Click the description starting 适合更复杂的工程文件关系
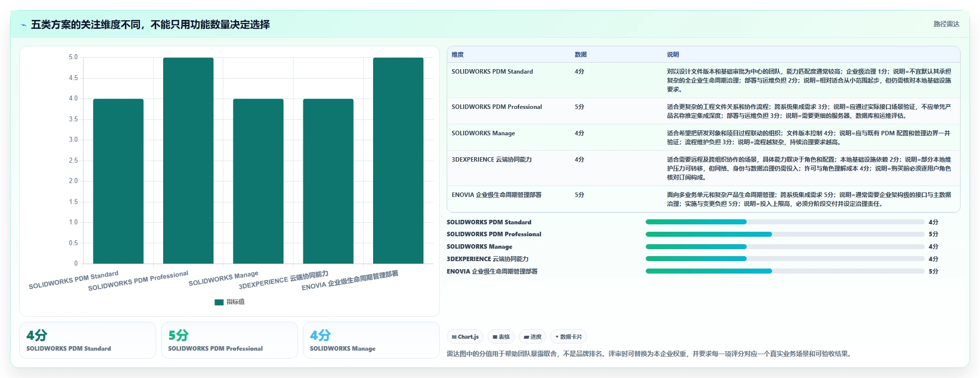This screenshot has width=980, height=378. [x=809, y=111]
